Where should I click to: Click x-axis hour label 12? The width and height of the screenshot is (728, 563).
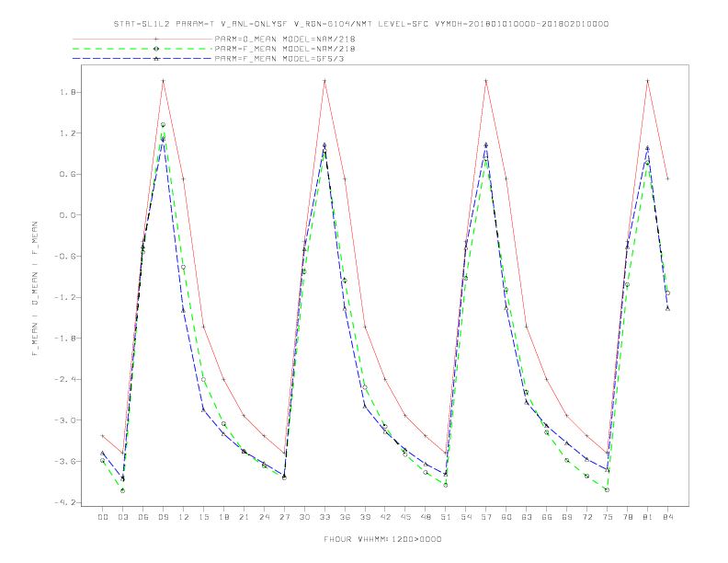pyautogui.click(x=184, y=517)
